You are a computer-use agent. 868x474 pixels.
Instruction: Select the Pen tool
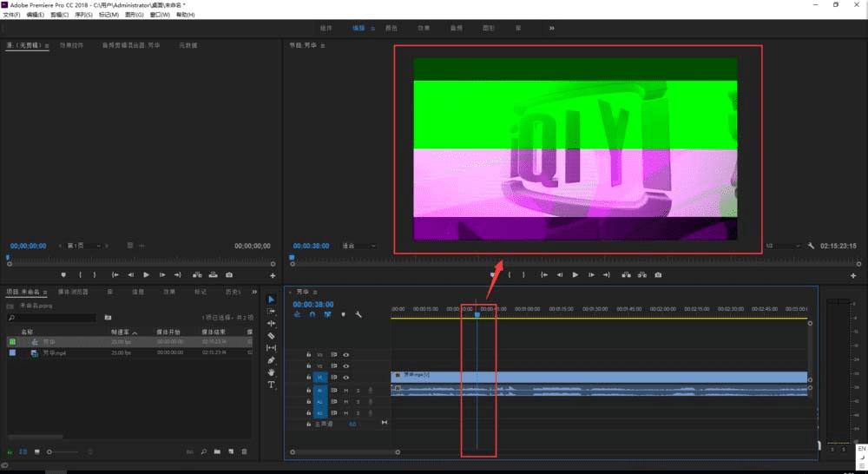click(271, 359)
